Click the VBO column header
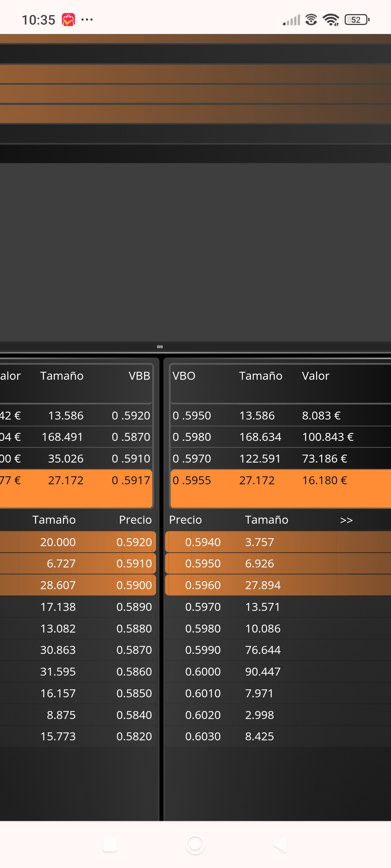Screen dimensions: 391x868 point(184,376)
